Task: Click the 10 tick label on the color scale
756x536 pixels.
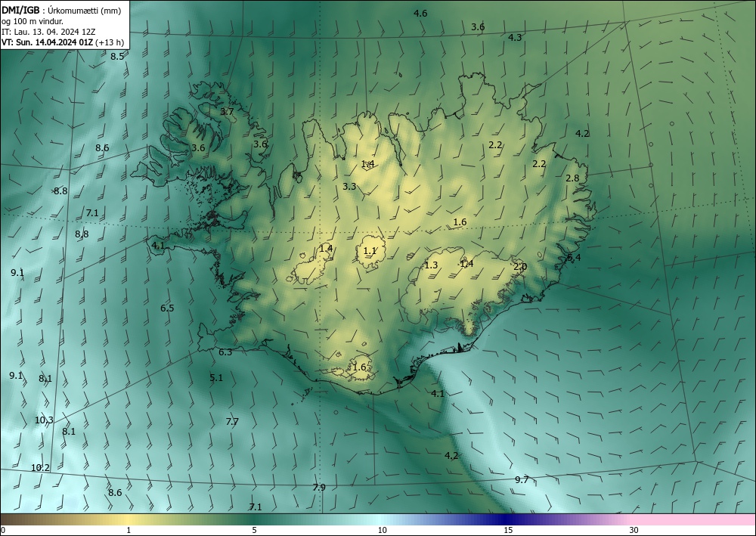Action: click(383, 530)
